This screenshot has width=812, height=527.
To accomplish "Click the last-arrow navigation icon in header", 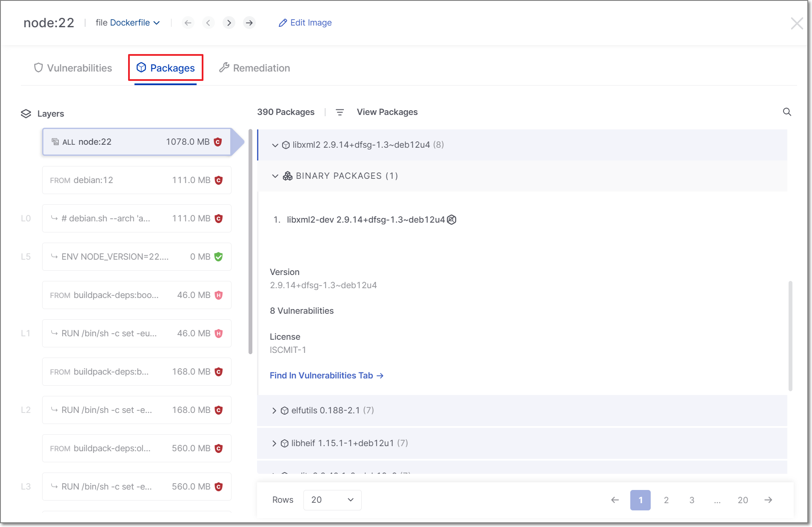I will click(249, 23).
